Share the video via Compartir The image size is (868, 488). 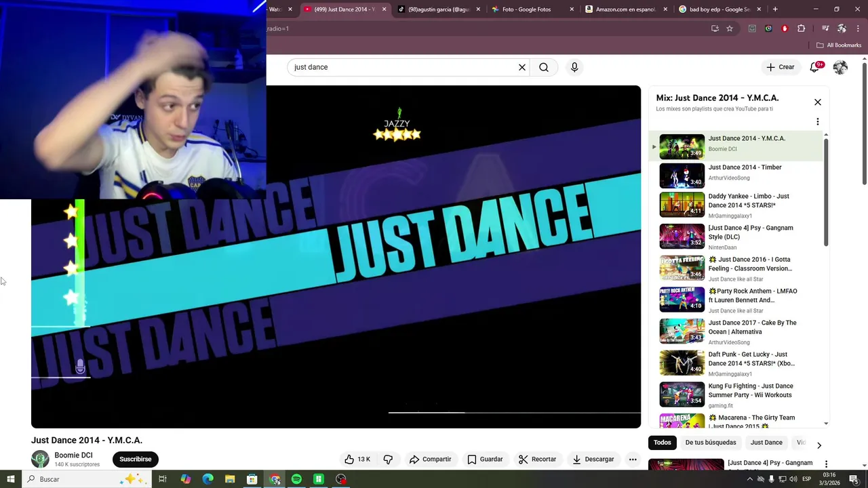point(430,459)
